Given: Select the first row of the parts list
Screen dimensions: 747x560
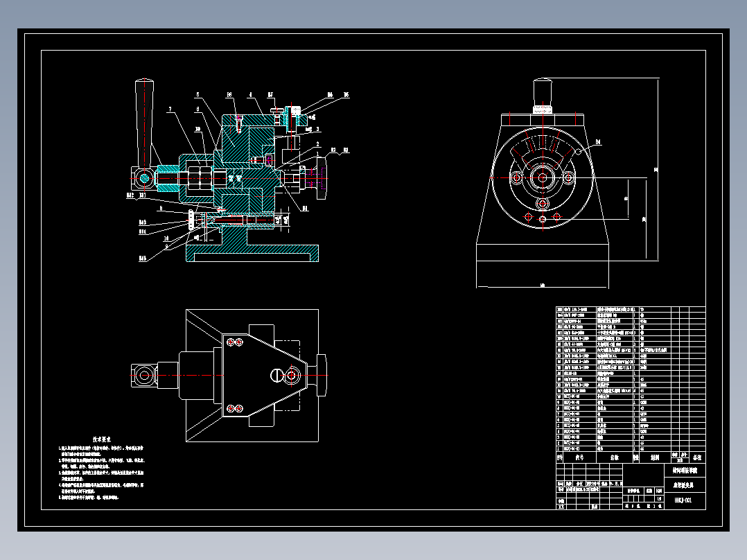Looking at the screenshot, I should [x=631, y=448].
